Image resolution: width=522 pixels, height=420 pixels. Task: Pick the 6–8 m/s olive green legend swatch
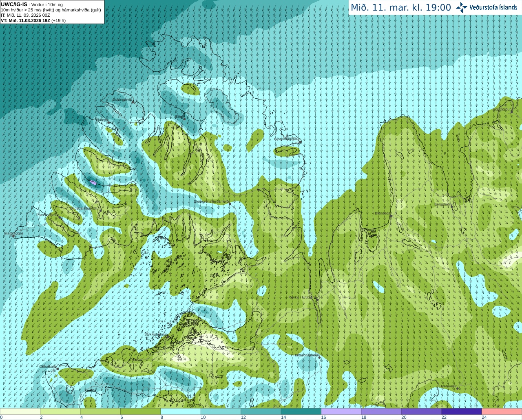point(140,411)
